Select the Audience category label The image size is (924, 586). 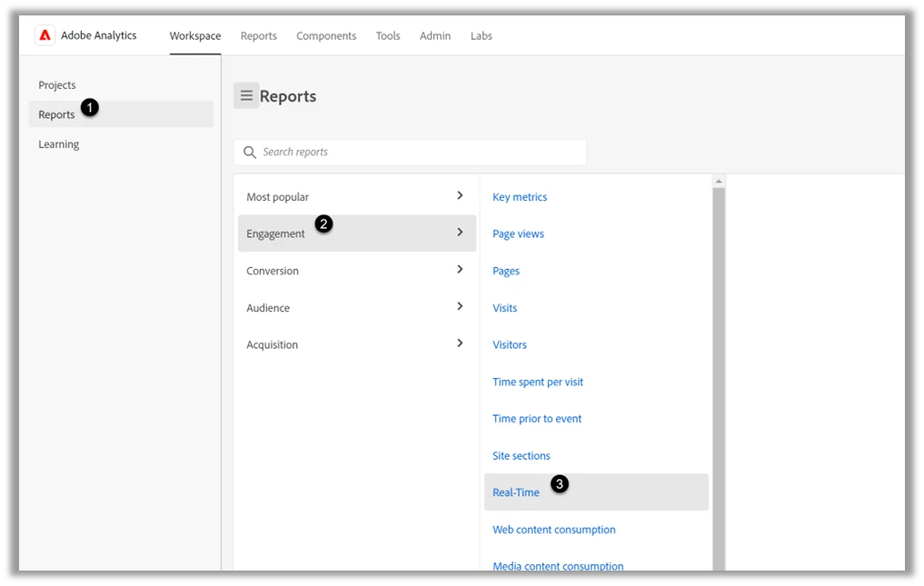point(268,308)
